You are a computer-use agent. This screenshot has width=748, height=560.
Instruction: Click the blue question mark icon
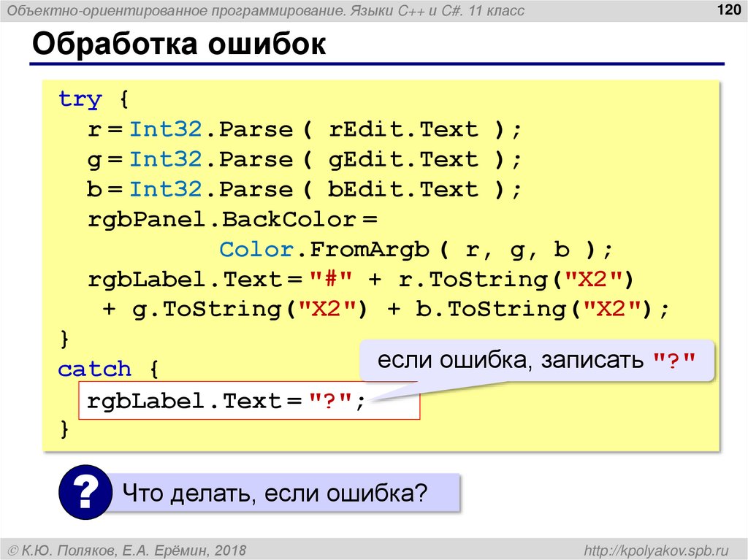[x=85, y=492]
